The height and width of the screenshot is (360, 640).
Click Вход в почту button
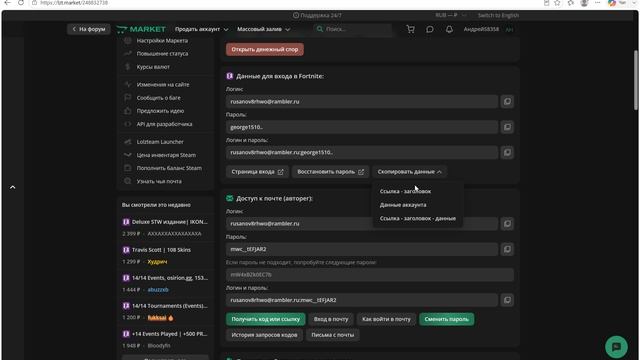(x=331, y=319)
